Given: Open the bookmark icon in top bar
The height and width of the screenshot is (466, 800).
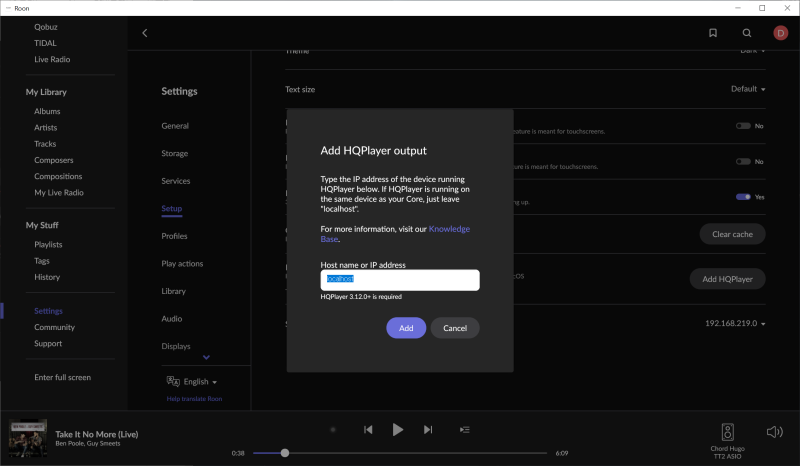Looking at the screenshot, I should 713,33.
